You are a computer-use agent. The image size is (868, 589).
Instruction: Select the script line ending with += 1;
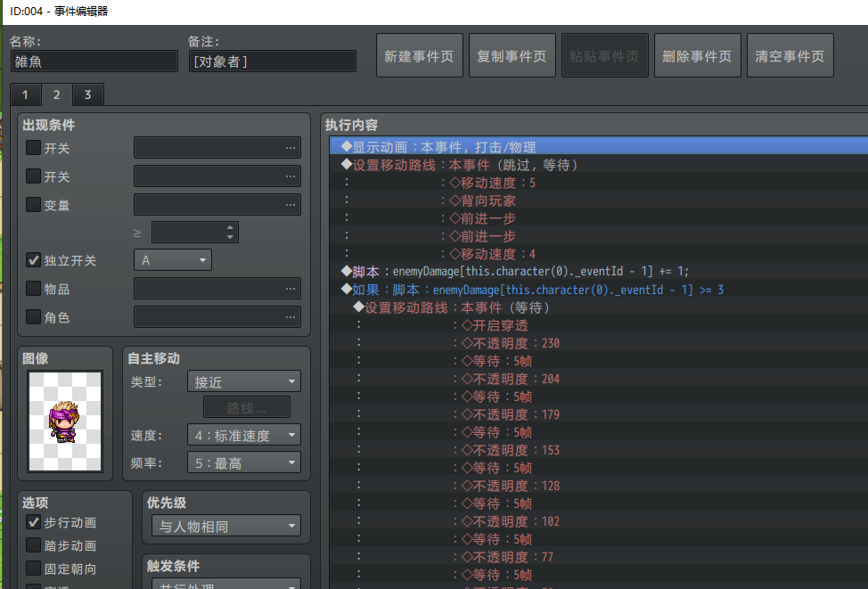(x=598, y=271)
